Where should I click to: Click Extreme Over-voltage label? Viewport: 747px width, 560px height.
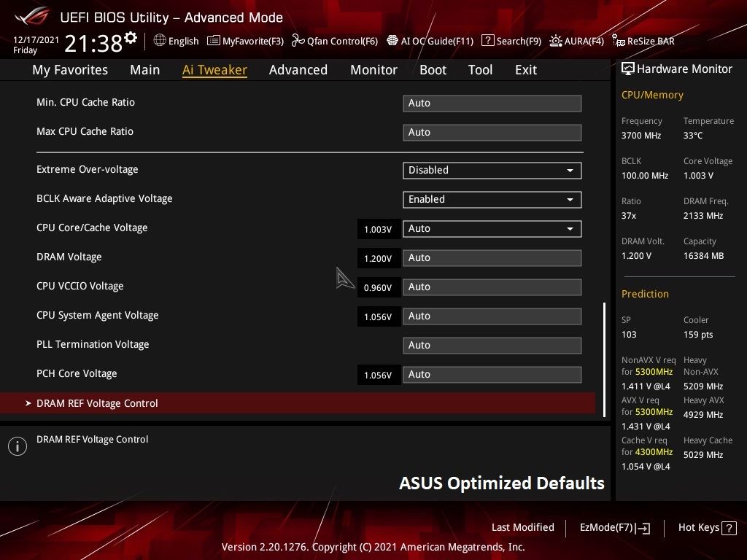(88, 169)
